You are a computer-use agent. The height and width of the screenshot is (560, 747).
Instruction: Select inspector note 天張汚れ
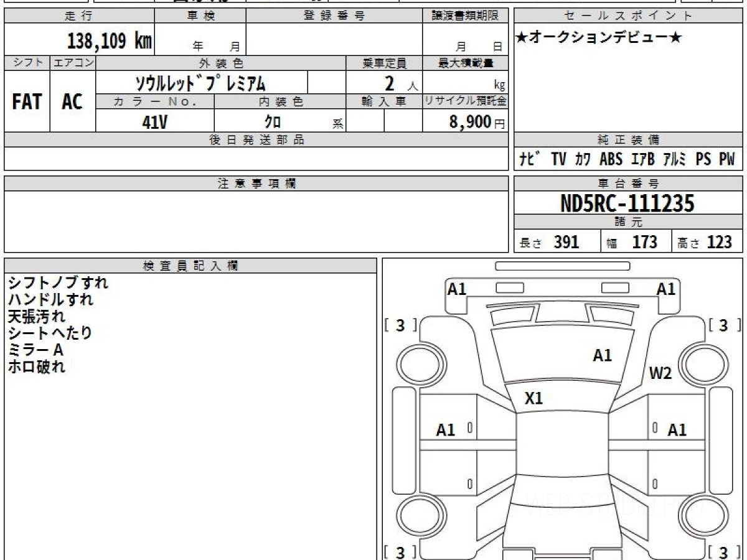[36, 316]
